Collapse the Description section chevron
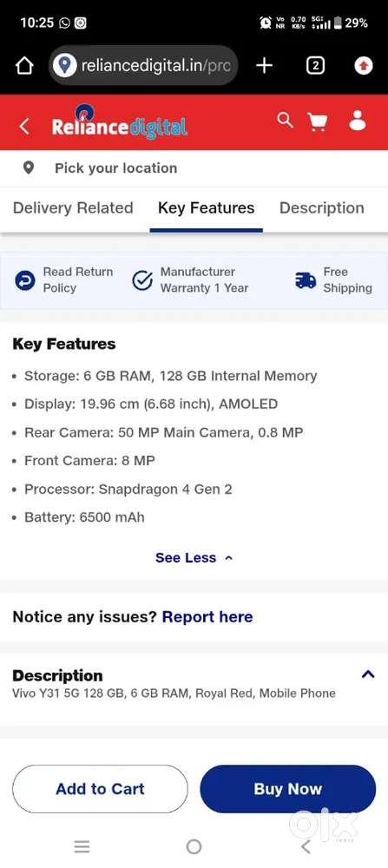388x868 pixels. 368,674
